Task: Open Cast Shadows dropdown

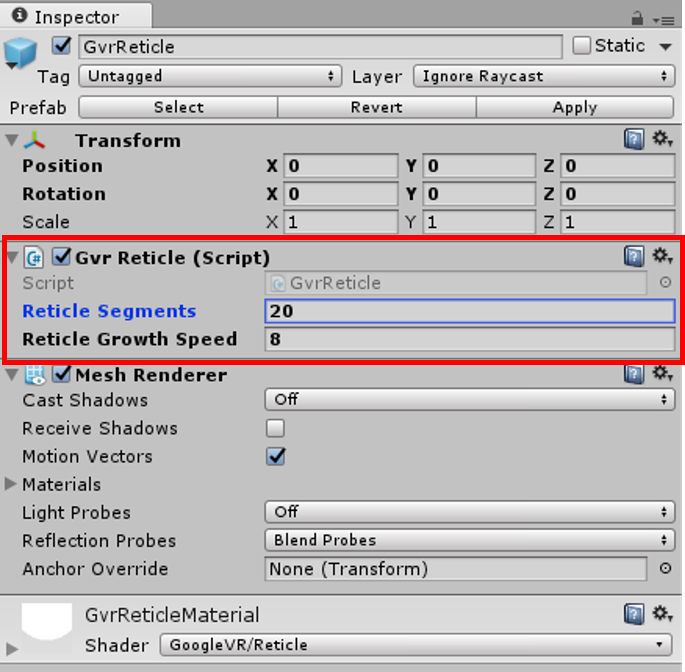Action: 470,399
